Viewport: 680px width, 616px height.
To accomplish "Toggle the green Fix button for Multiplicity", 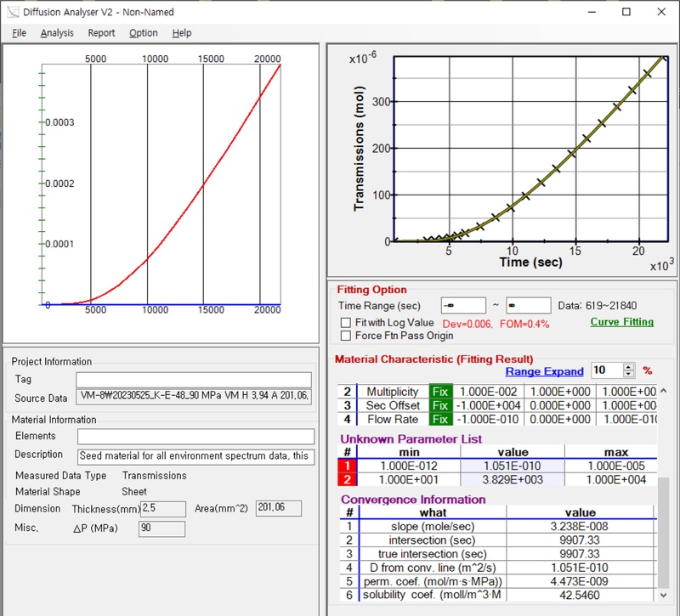I will (439, 392).
